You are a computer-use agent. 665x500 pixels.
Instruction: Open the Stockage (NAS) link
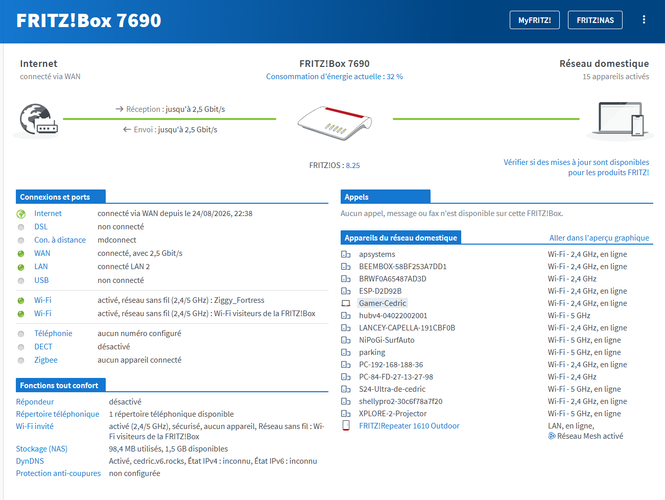pos(42,449)
